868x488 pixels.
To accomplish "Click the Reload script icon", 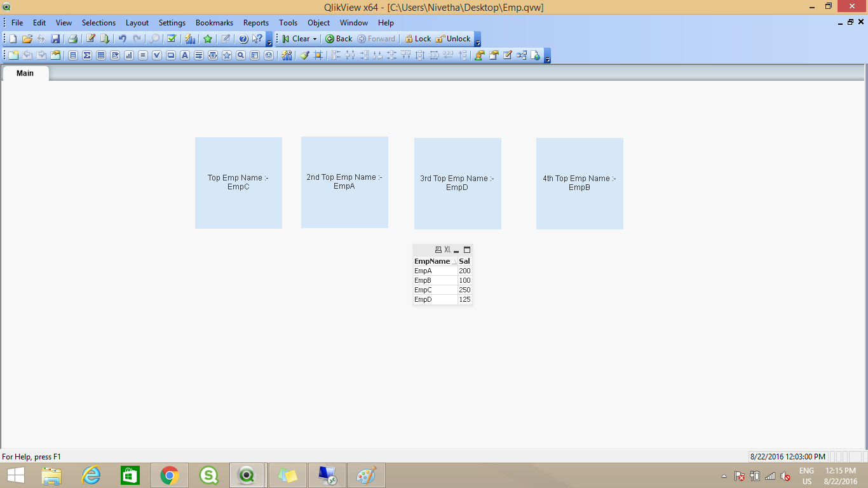I will (x=105, y=39).
